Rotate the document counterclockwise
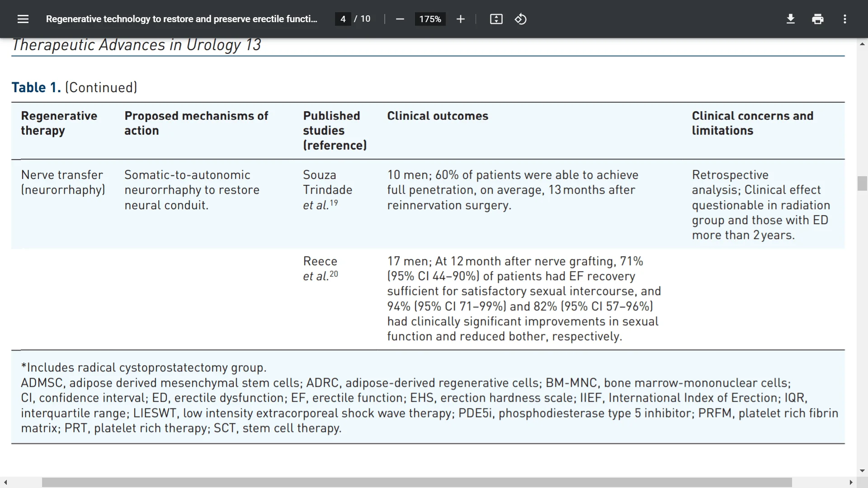868x488 pixels. click(520, 19)
